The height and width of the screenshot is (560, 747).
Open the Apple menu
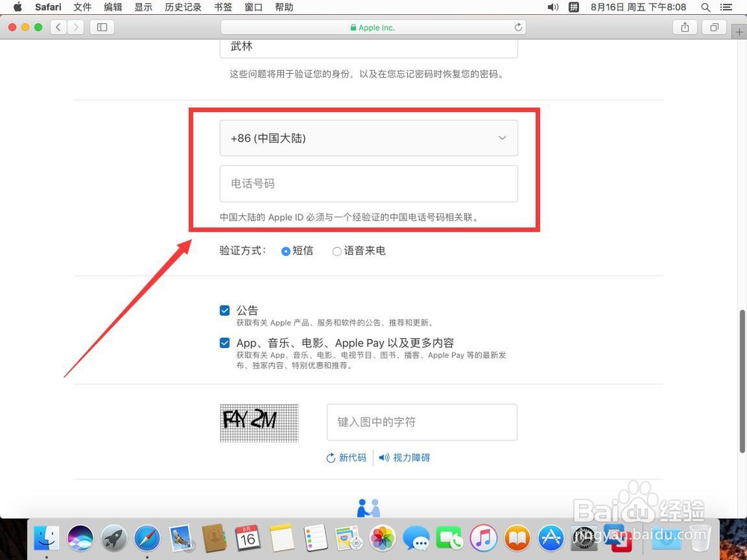tap(18, 7)
